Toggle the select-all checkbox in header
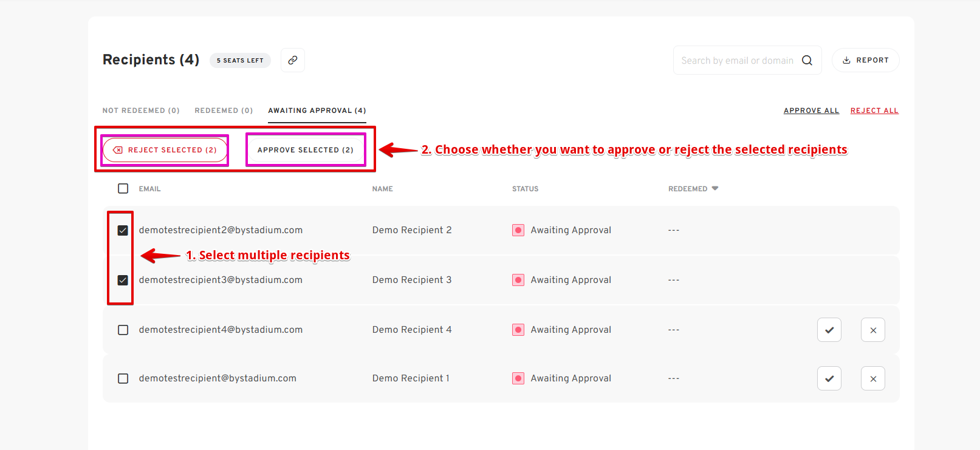The height and width of the screenshot is (450, 980). 123,188
